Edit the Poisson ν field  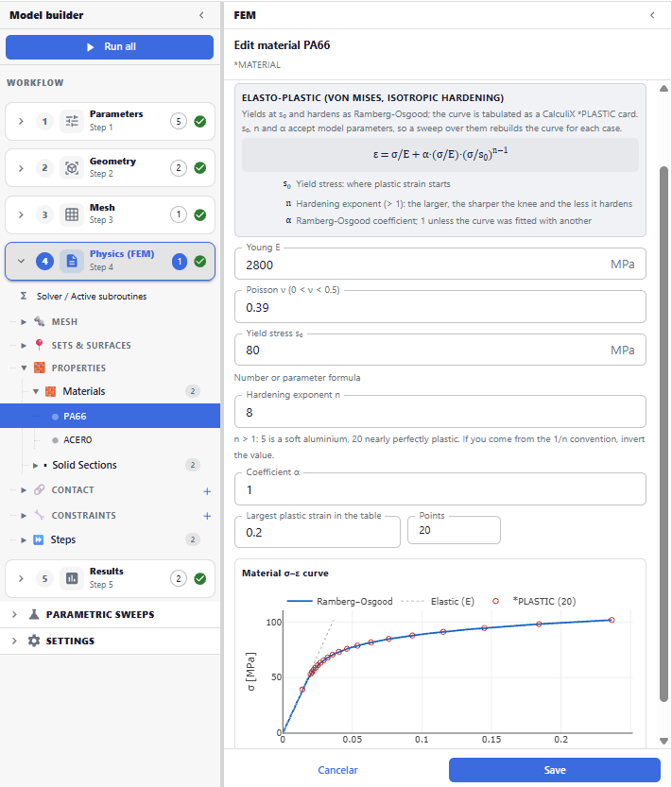(439, 307)
